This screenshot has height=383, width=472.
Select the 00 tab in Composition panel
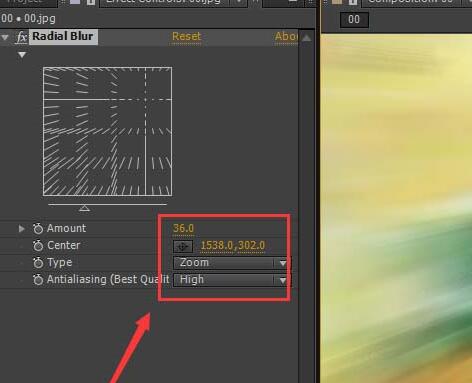point(354,20)
